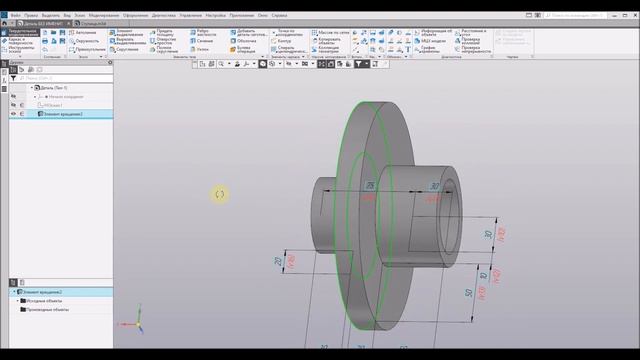Expand Элементы каркаса group dropdown
Image resolution: width=640 pixels, height=360 pixels.
303,57
